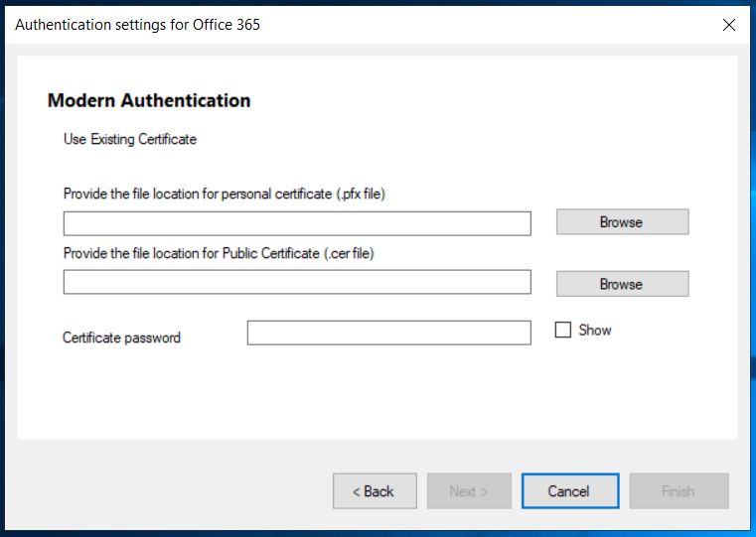Click the Use Existing Certificate text
This screenshot has height=537, width=756.
(x=130, y=139)
